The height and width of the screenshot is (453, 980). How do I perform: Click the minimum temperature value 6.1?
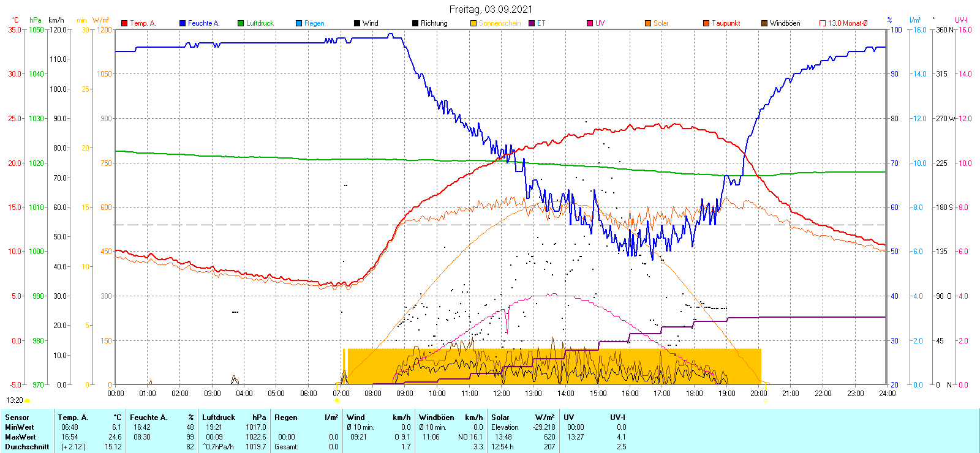pos(117,427)
